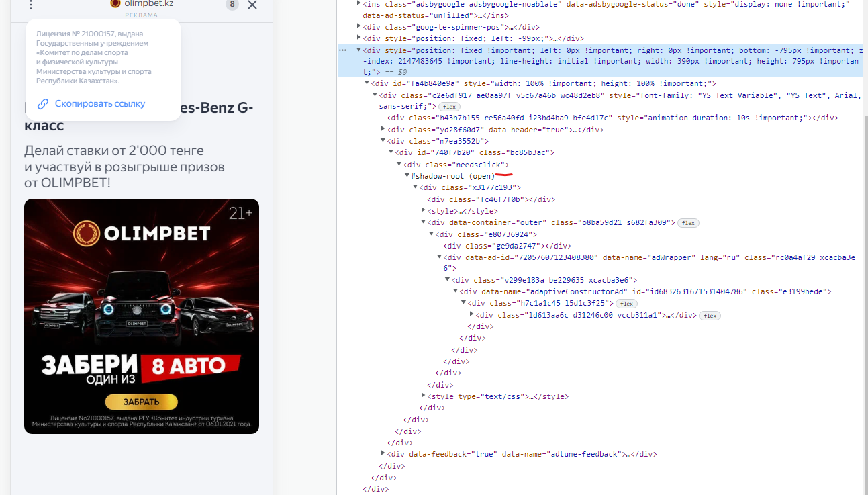Expand the goog-te-spinner-pos div
Screen dimensions: 868x495
[x=358, y=27]
